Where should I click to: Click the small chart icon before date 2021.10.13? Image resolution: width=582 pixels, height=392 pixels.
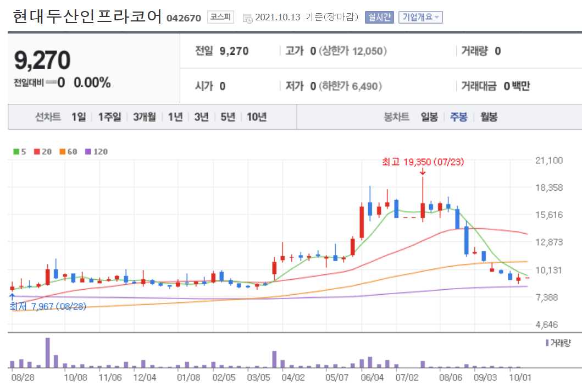pos(248,17)
